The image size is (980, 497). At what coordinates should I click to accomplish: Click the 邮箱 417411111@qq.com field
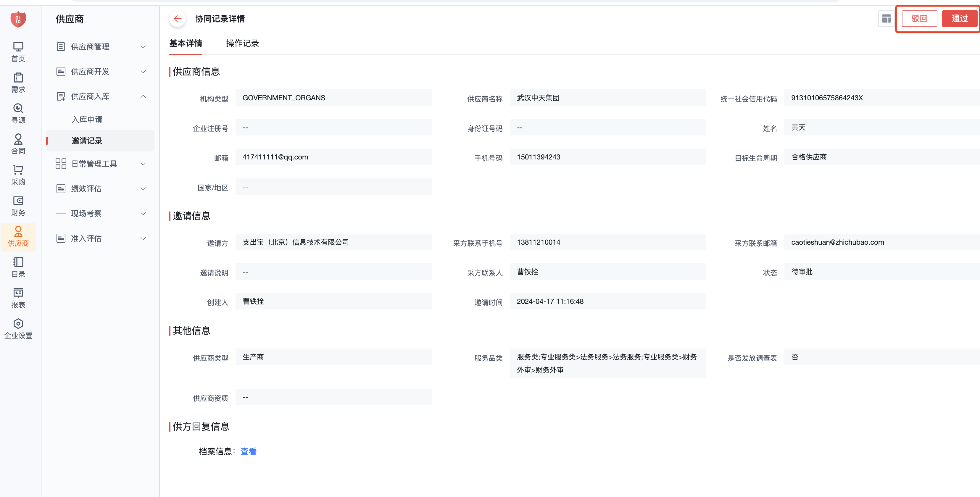tap(333, 157)
